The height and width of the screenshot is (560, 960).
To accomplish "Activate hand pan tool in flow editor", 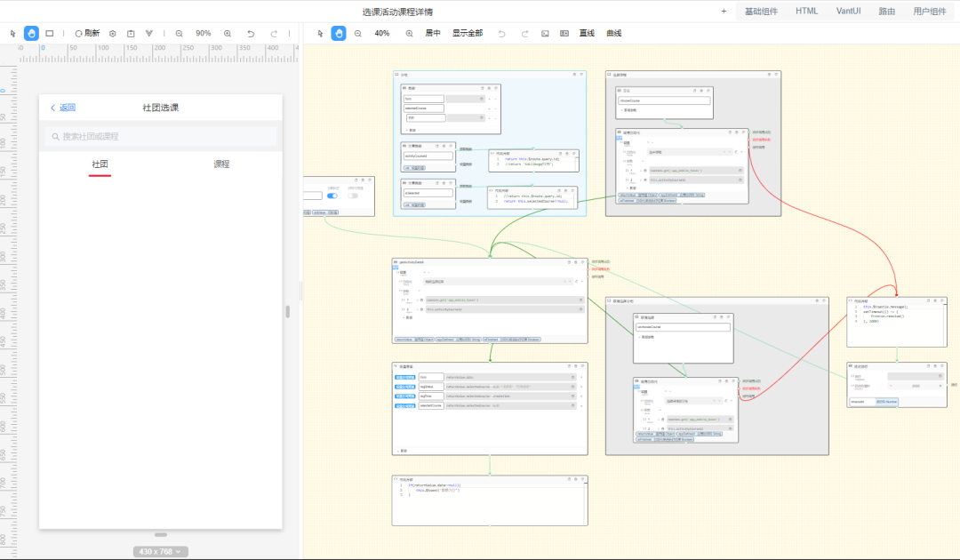I will (x=339, y=33).
